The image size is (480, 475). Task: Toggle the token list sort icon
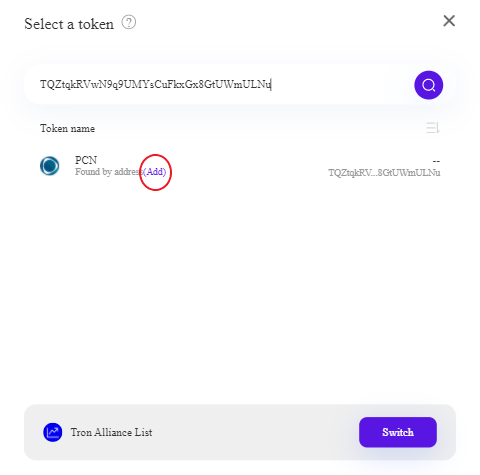(433, 128)
